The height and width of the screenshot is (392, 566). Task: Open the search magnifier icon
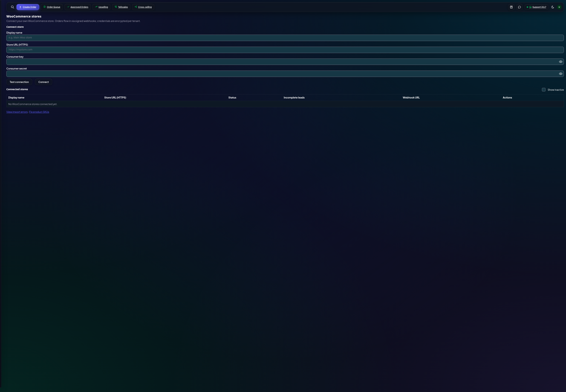coord(13,7)
